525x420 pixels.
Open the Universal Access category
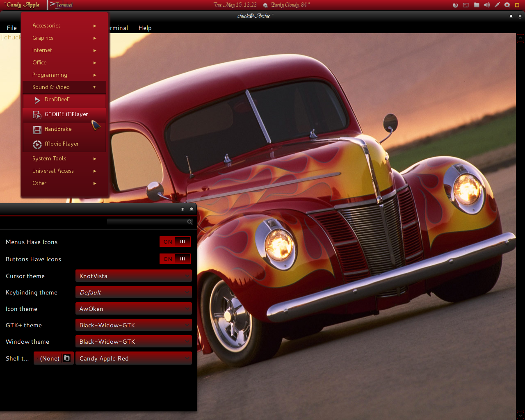tap(64, 171)
